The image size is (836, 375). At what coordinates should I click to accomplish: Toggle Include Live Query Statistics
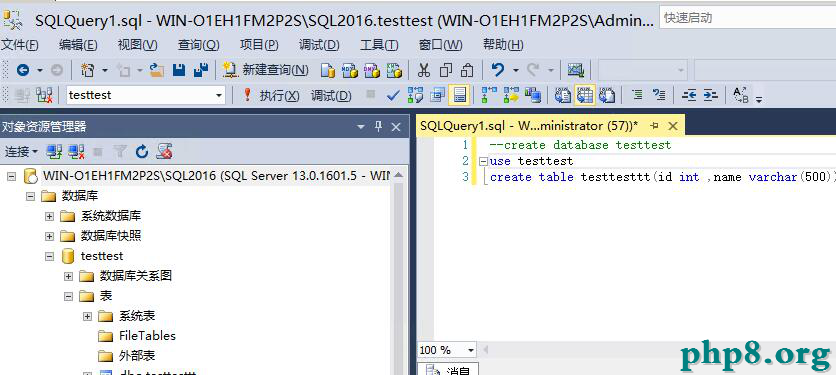click(511, 95)
